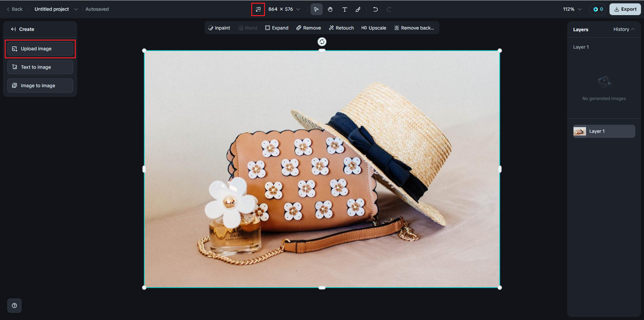Activate the Expand tool
Screen dimensions: 644x320
coord(277,28)
